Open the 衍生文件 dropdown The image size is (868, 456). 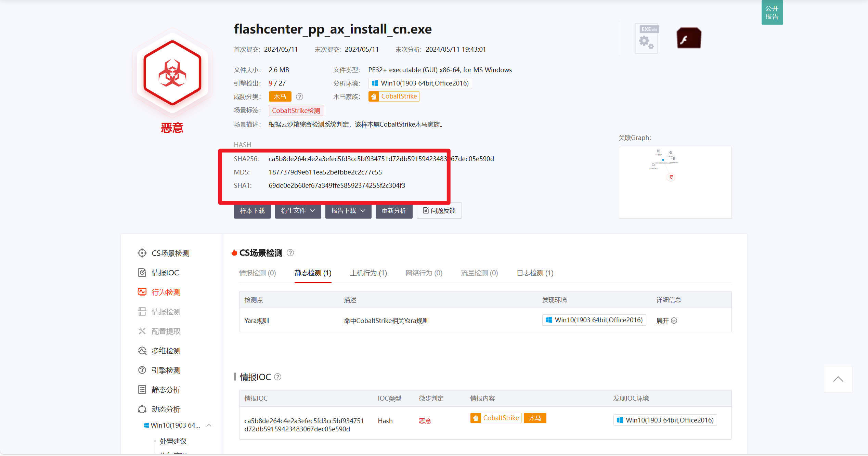point(298,211)
